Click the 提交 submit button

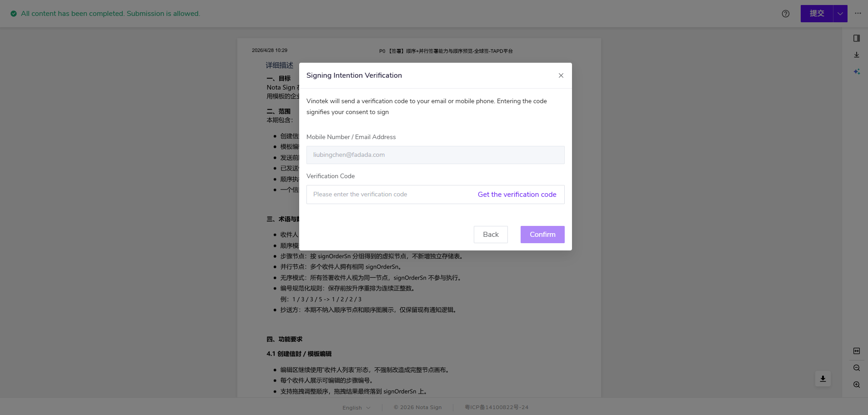point(817,14)
